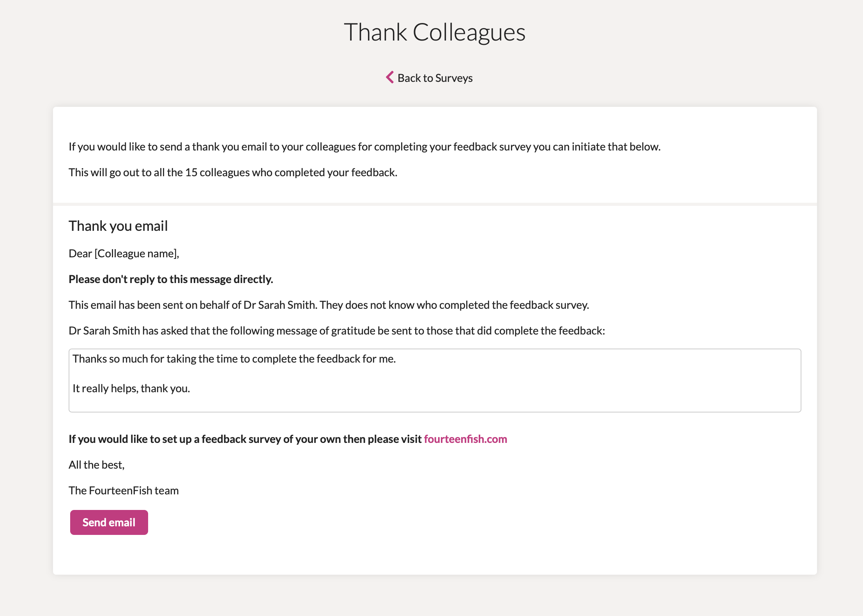Focus the gratitude message text box
Viewport: 863px width, 616px height.
[435, 381]
